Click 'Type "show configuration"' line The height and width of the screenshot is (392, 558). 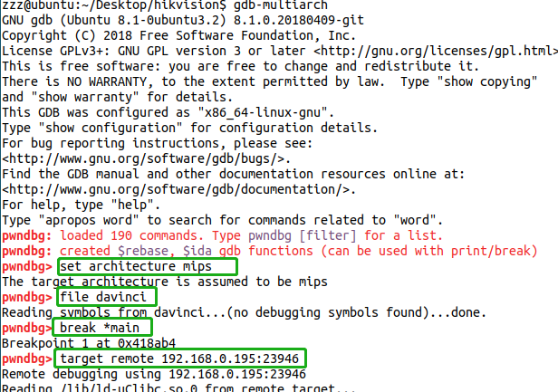coord(189,128)
